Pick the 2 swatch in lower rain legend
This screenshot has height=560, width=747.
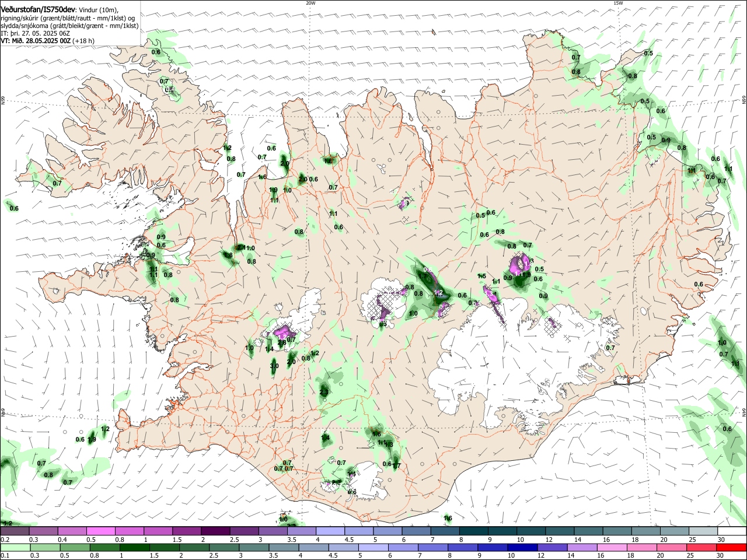click(x=194, y=547)
